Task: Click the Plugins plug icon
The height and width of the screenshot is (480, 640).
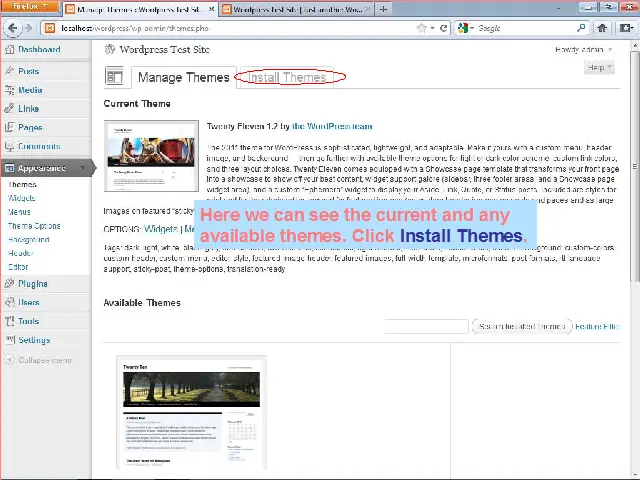Action: pyautogui.click(x=9, y=284)
